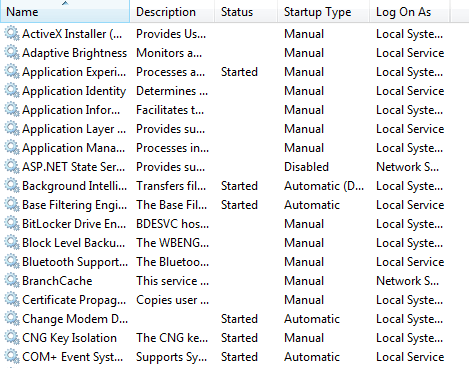Click the BitLocker Drive Encryption gear icon
Image resolution: width=469 pixels, height=368 pixels.
point(12,224)
